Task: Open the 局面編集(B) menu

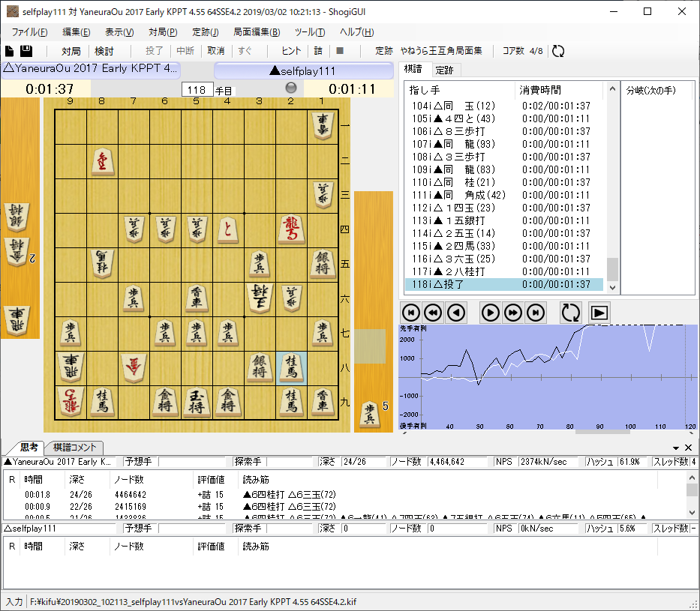Action: (257, 32)
